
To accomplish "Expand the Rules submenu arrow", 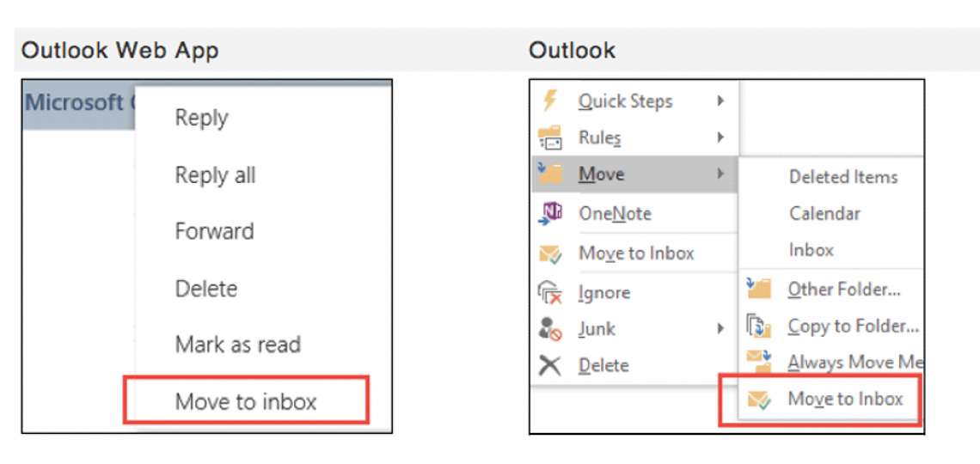I will (x=721, y=137).
